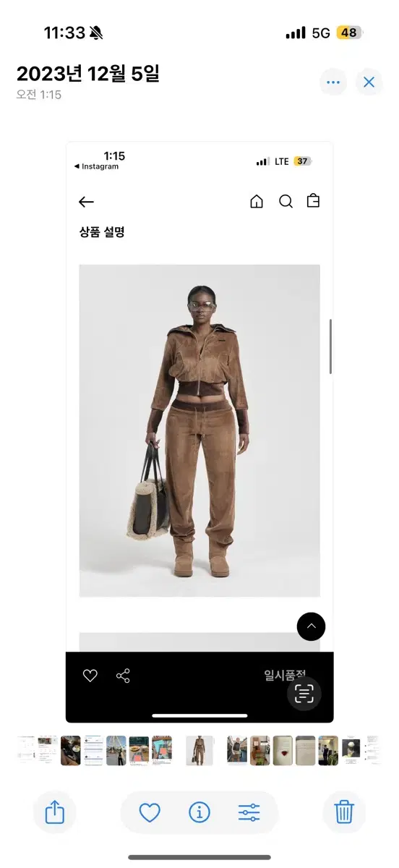Tap the home icon in the shop header
Viewport: 399px width, 868px height.
[x=257, y=202]
